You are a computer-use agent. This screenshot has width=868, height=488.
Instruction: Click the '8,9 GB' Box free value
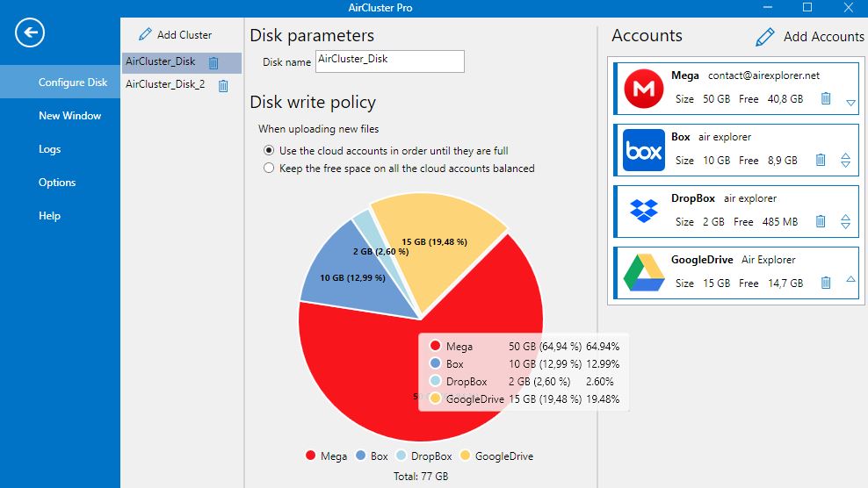click(782, 161)
